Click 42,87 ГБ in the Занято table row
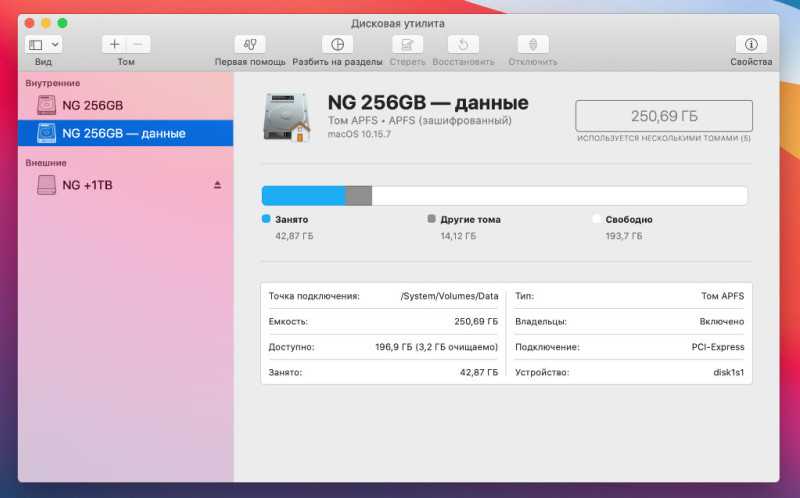 pyautogui.click(x=479, y=372)
